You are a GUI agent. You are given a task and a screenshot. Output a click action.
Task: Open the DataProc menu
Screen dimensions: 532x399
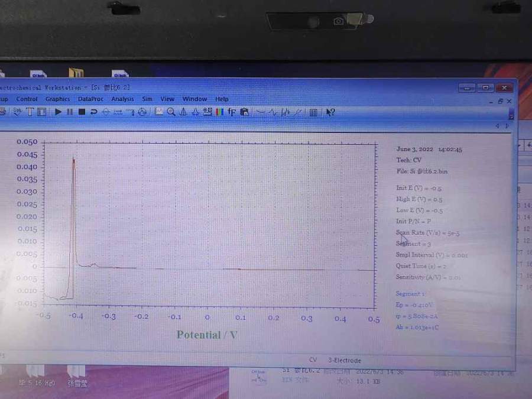click(90, 99)
